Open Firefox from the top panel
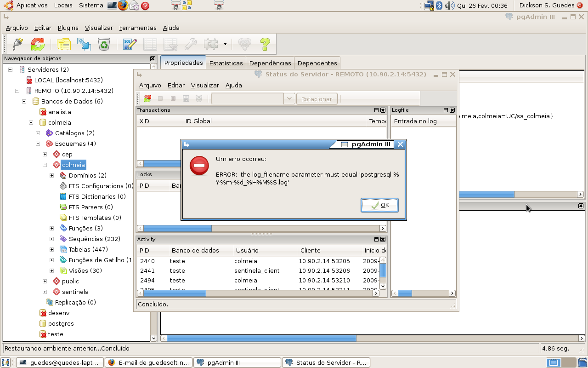588x368 pixels. (123, 6)
